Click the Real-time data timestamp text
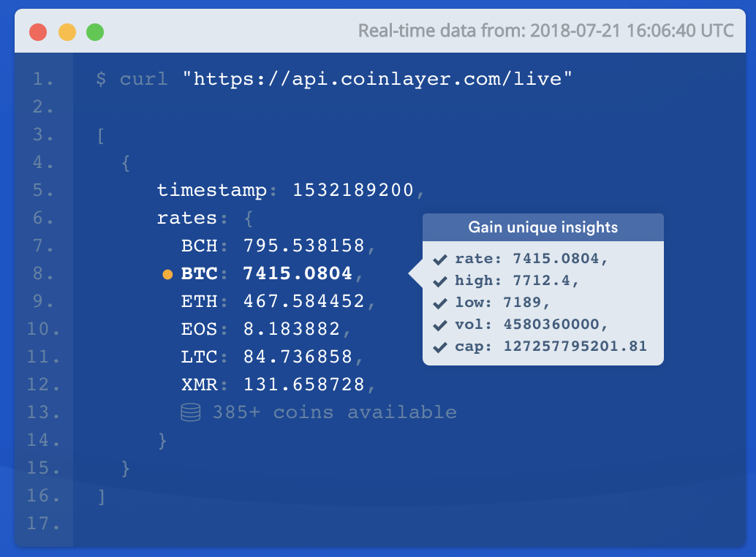The image size is (756, 557). [x=545, y=31]
